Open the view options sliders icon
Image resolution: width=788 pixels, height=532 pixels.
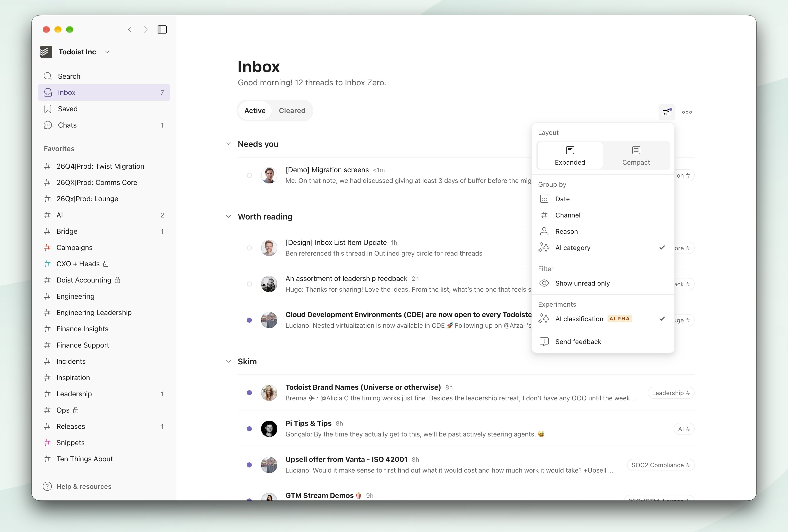666,112
